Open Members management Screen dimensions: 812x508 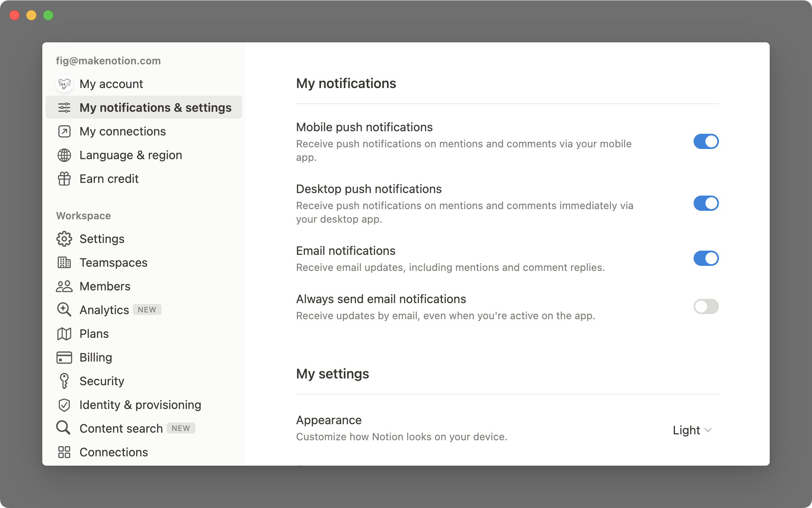tap(104, 286)
